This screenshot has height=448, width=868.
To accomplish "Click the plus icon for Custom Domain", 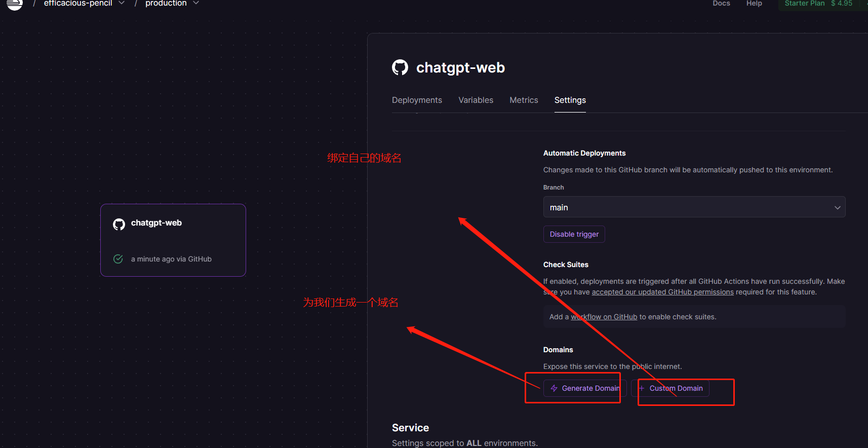I will pyautogui.click(x=642, y=388).
